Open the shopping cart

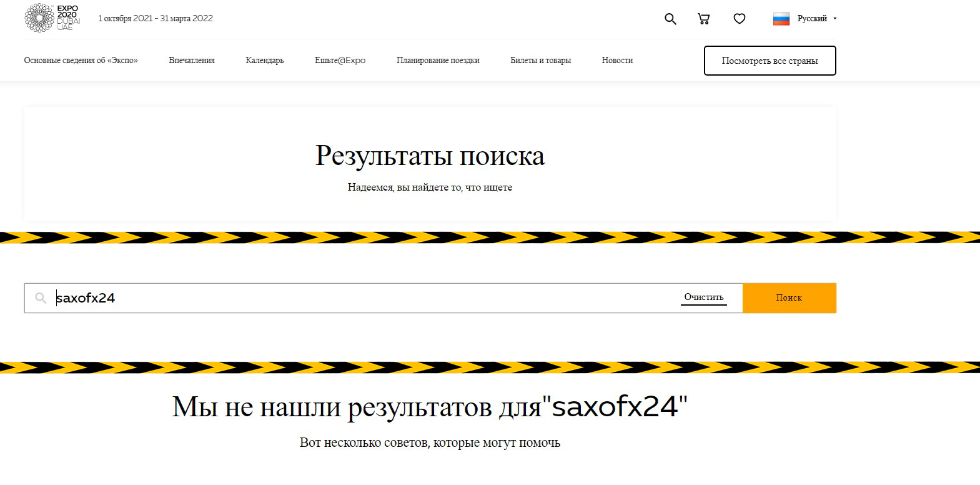point(704,19)
